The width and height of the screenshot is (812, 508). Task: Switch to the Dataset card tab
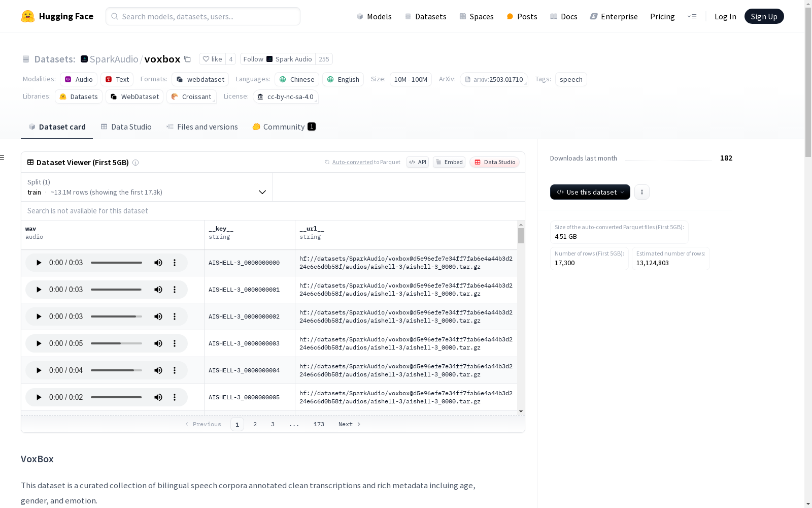pyautogui.click(x=57, y=127)
